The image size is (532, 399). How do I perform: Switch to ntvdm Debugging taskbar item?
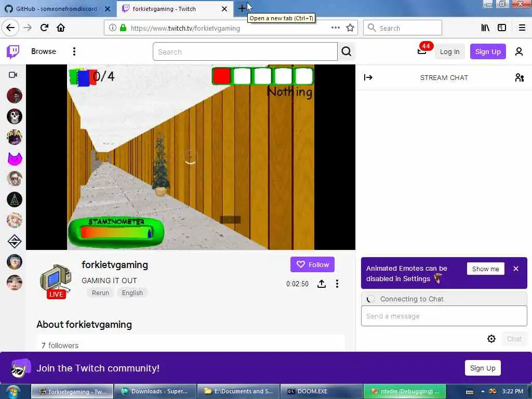(x=404, y=392)
